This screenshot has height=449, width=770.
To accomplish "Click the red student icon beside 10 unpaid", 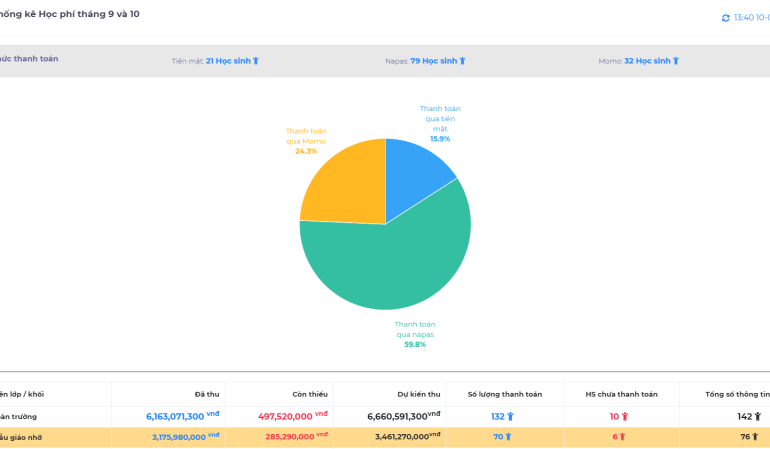I will click(625, 416).
